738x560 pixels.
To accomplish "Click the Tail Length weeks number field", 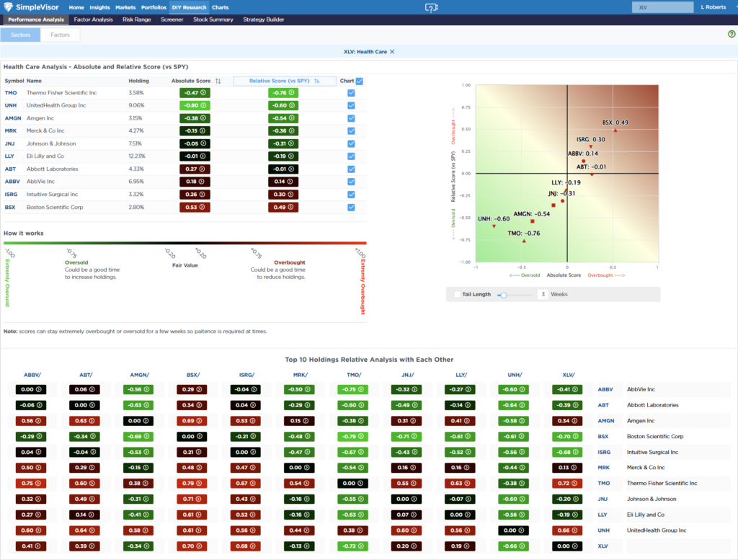I will point(543,294).
